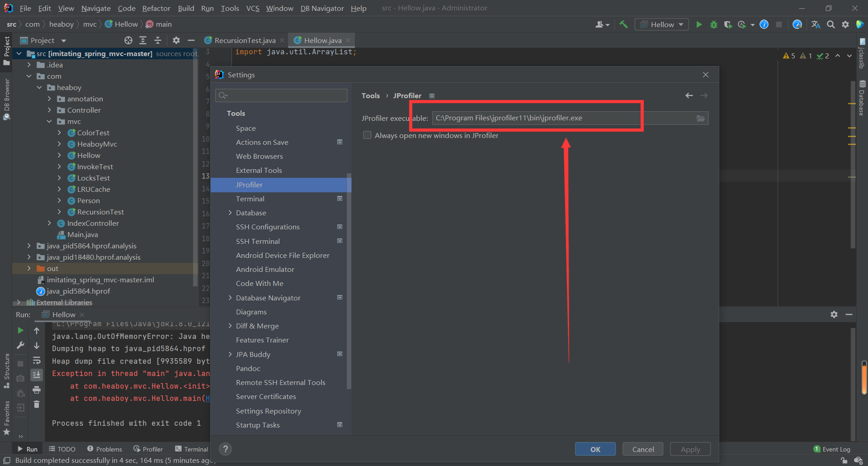The image size is (868, 466).
Task: Run the application with JProfiler gauge icon
Action: point(764,24)
